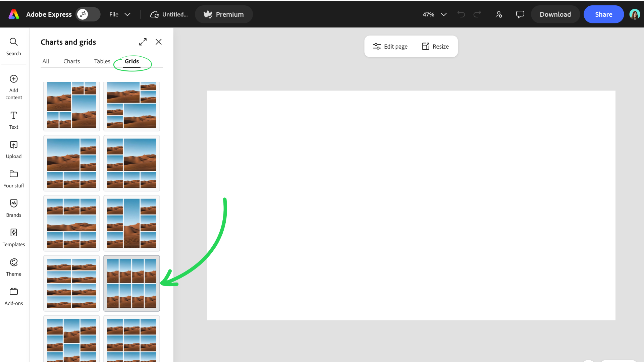Click the Download button
644x362 pixels.
pyautogui.click(x=555, y=14)
